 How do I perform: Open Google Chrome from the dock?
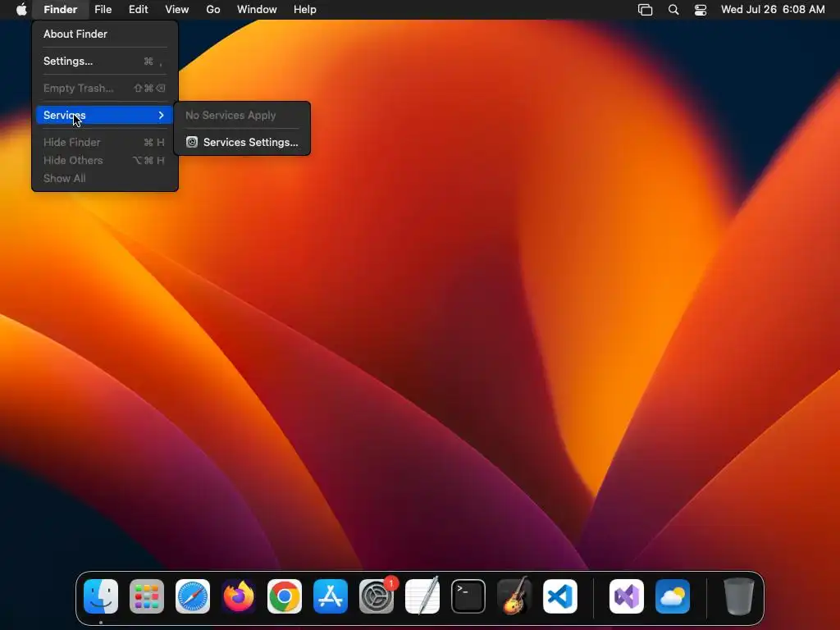pyautogui.click(x=285, y=596)
